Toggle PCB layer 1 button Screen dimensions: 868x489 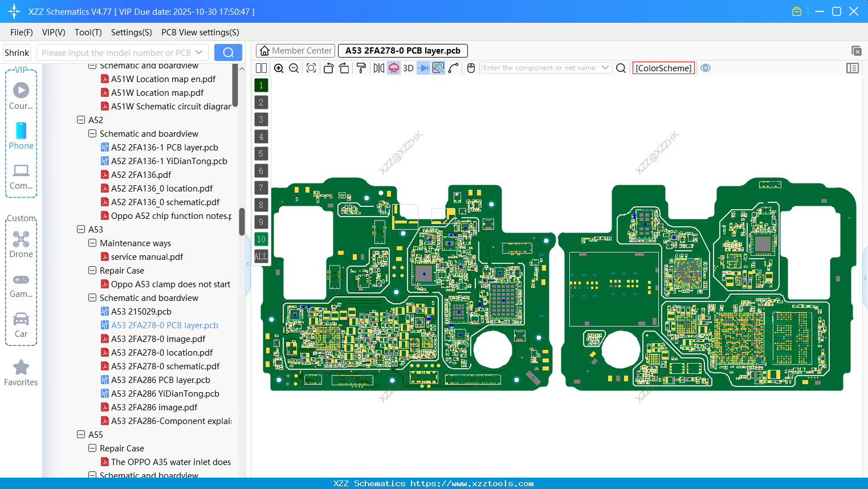(x=261, y=85)
